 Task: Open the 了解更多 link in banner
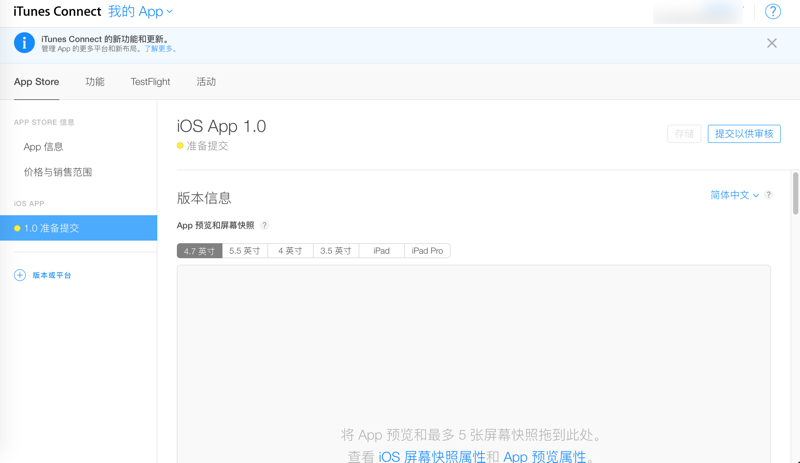[159, 49]
